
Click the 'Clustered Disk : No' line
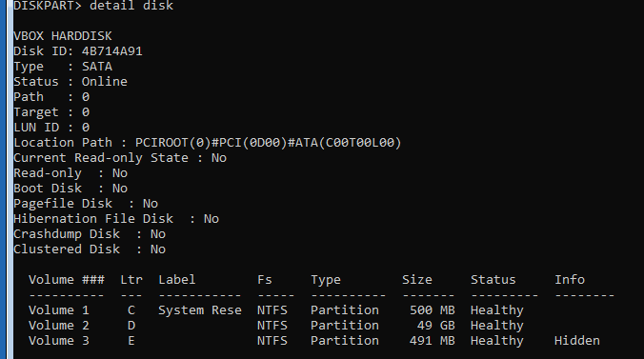pyautogui.click(x=90, y=249)
